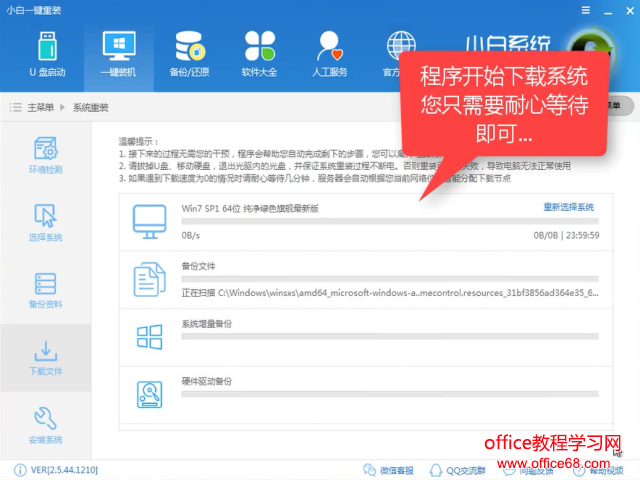This screenshot has height=480, width=640.
Task: Click the monitor icon of Win7 download row
Action: pos(149,222)
